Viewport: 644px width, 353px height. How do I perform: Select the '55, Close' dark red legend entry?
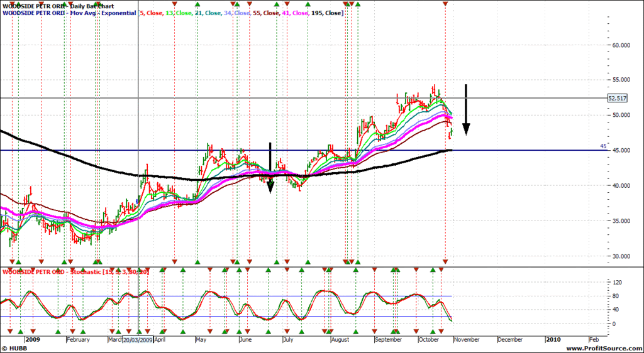click(267, 13)
